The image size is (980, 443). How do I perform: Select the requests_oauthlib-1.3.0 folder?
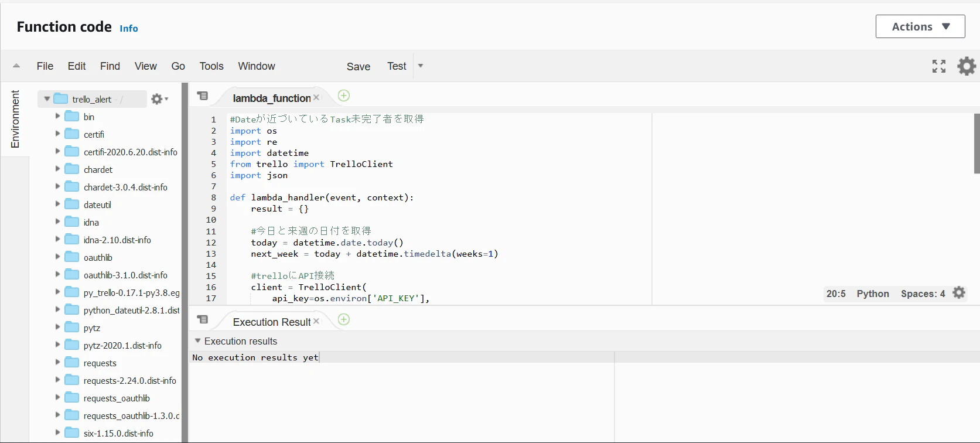[131, 415]
